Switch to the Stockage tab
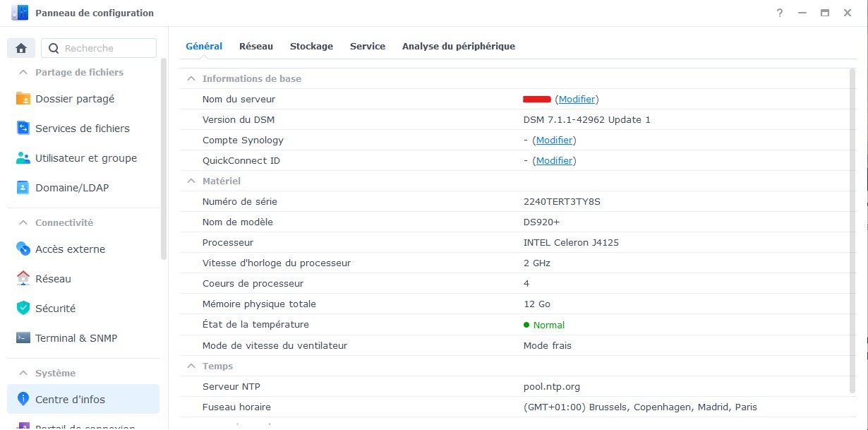 311,46
